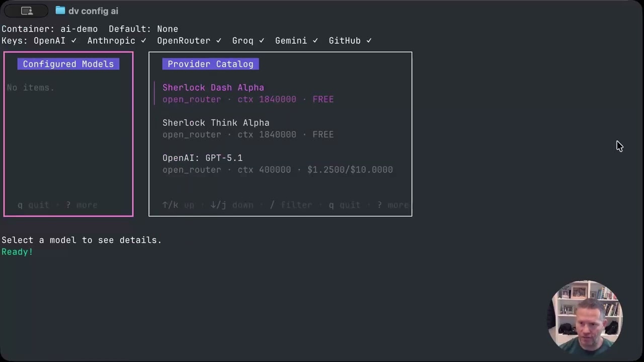
Task: Click the Anthropic key checkmark
Action: (x=143, y=41)
